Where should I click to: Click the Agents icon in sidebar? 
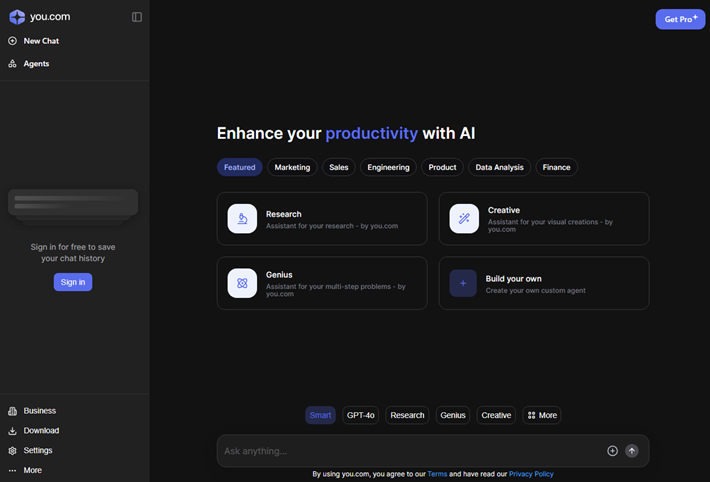pyautogui.click(x=13, y=63)
